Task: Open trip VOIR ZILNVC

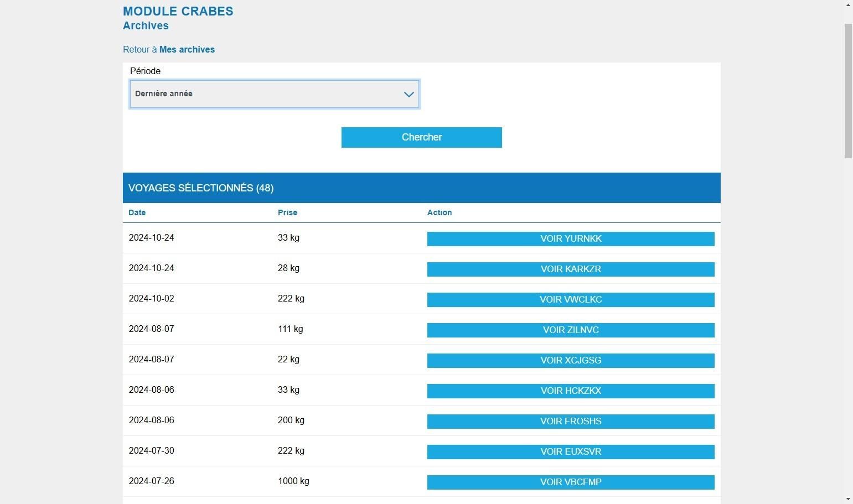Action: (571, 330)
